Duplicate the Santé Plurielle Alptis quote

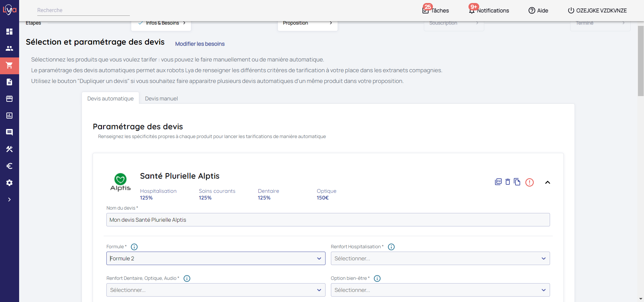point(517,182)
